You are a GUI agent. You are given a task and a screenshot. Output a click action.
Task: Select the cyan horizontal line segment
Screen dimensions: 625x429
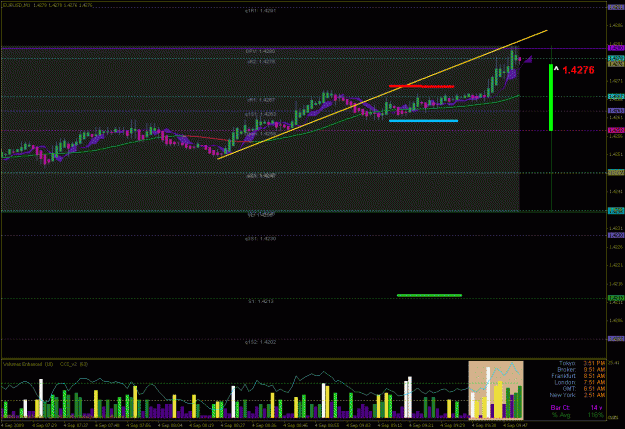[423, 120]
